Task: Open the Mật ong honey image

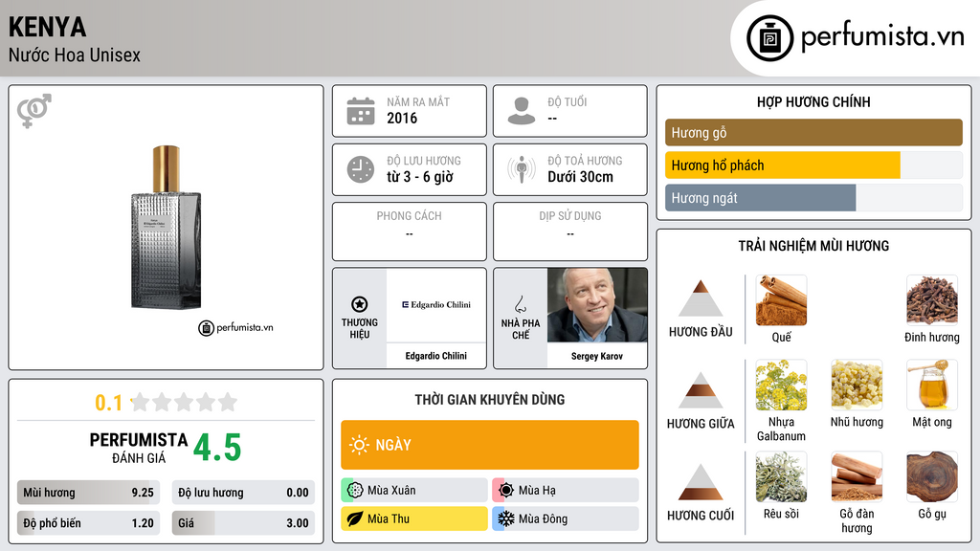Action: (x=932, y=385)
